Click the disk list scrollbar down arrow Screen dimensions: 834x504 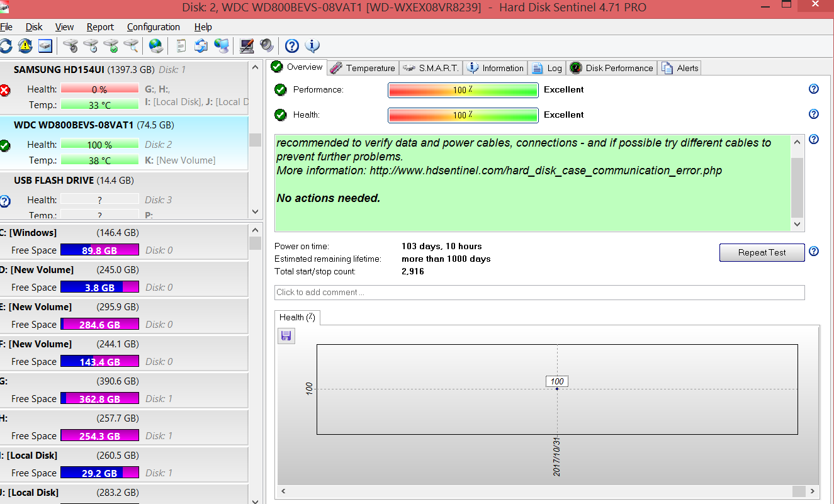(255, 211)
